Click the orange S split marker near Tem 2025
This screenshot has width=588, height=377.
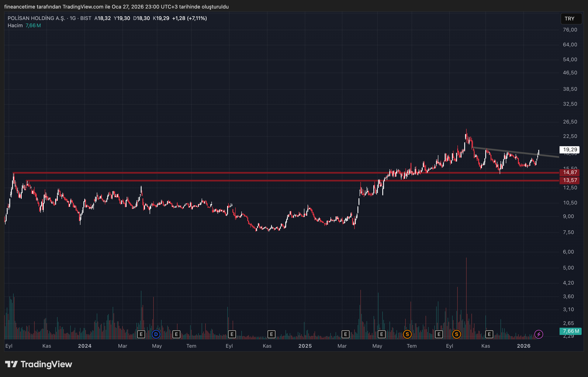point(408,334)
